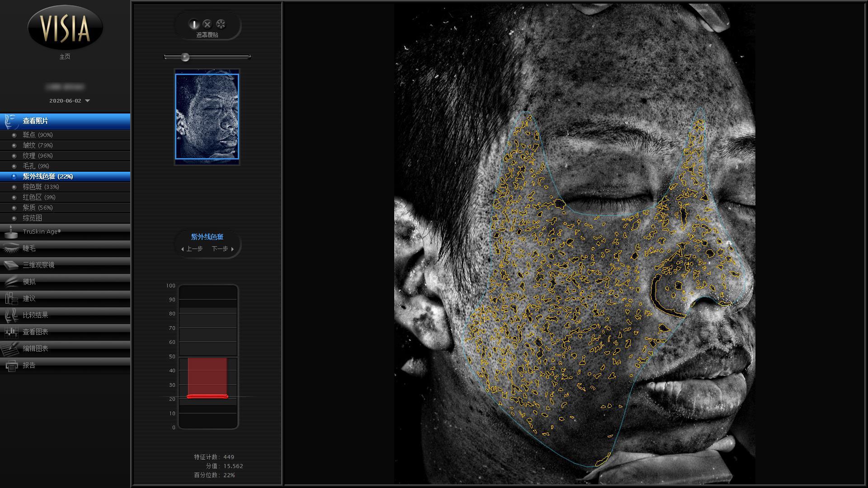This screenshot has height=488, width=868.
Task: Click the red percentile score gauge bar
Action: click(x=208, y=377)
